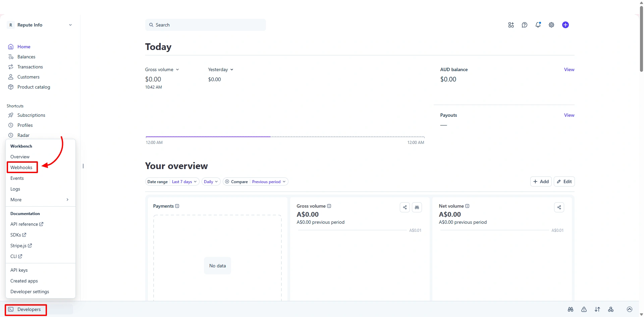Screen dimensions: 644x317
Task: Dismiss the Compare Previous period toggle
Action: tap(227, 181)
